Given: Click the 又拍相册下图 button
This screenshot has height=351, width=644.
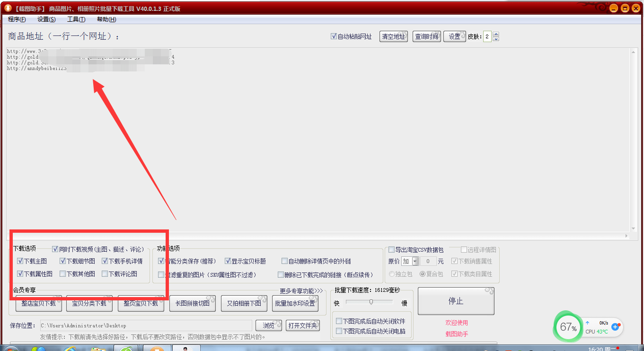Looking at the screenshot, I should click(244, 303).
